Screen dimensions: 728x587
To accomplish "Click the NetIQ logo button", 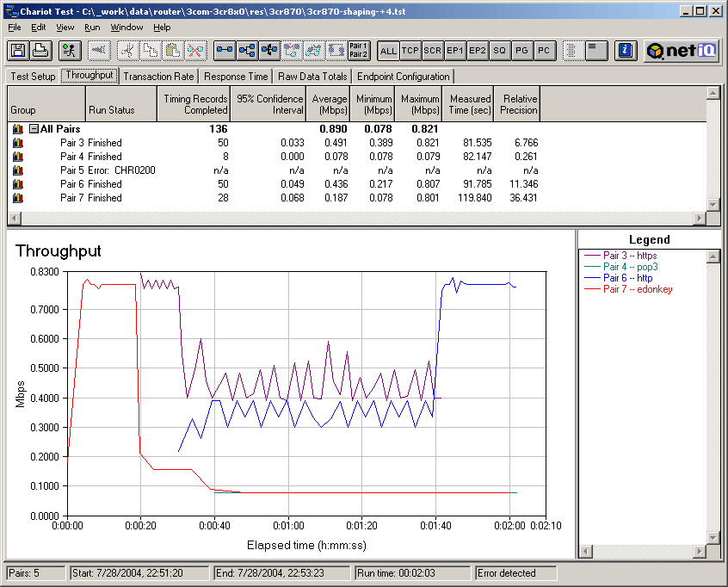I will pyautogui.click(x=682, y=51).
